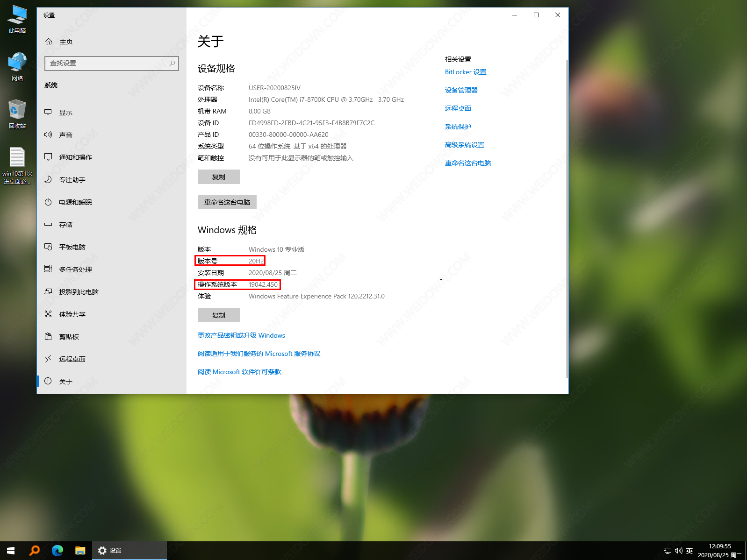Go to 主页 in settings
The width and height of the screenshot is (747, 560).
(112, 42)
